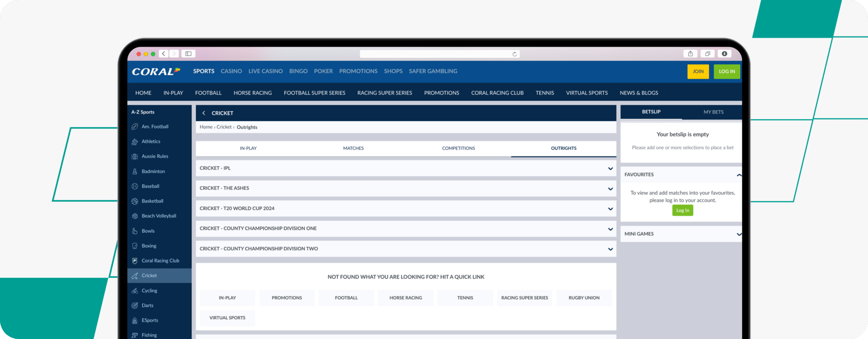The height and width of the screenshot is (339, 868).
Task: Go back using the Cricket header arrow
Action: (x=204, y=113)
